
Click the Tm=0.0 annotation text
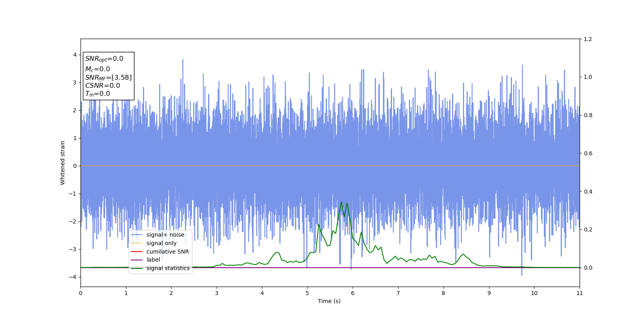(97, 94)
